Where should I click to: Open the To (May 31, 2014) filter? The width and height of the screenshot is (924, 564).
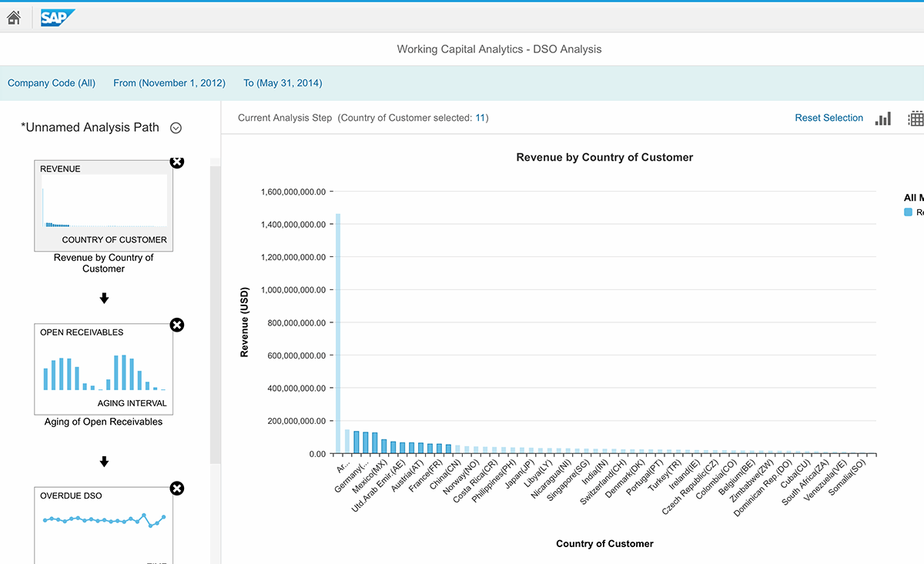283,83
